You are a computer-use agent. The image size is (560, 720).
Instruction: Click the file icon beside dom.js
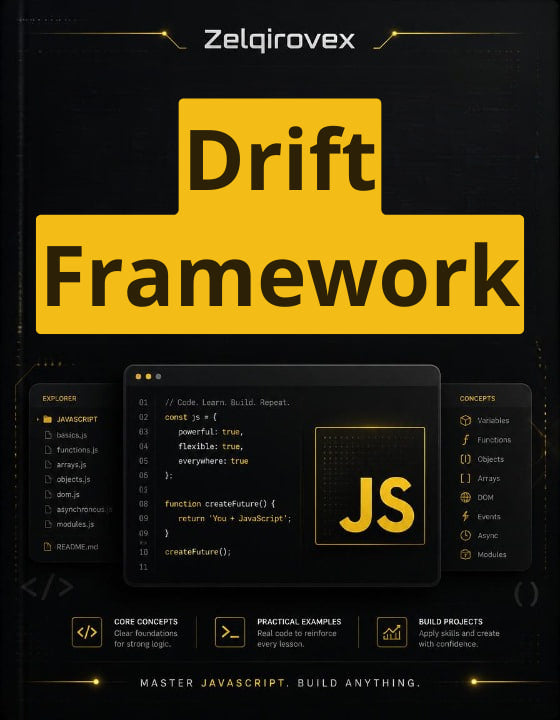tap(47, 494)
